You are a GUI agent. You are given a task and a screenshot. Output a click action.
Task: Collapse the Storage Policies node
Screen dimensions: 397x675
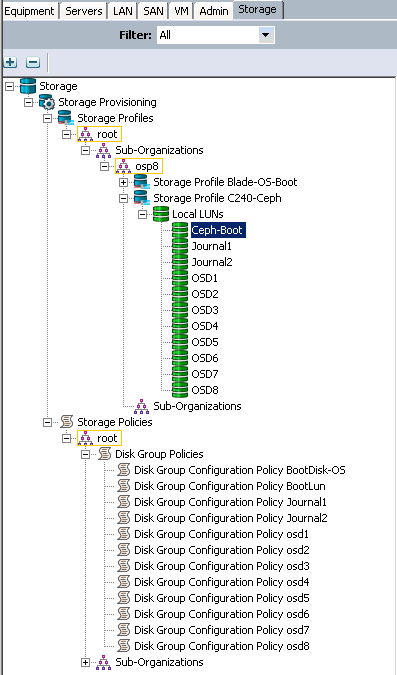(x=47, y=422)
